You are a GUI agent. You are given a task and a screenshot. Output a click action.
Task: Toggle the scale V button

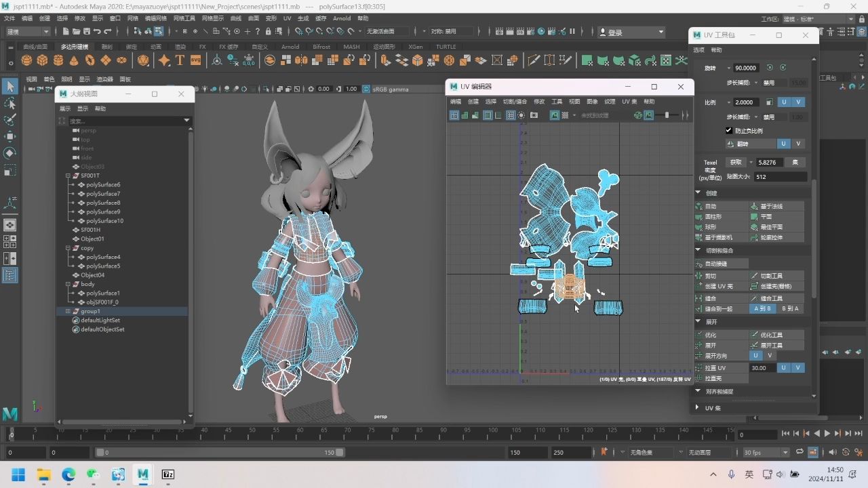[x=798, y=102]
